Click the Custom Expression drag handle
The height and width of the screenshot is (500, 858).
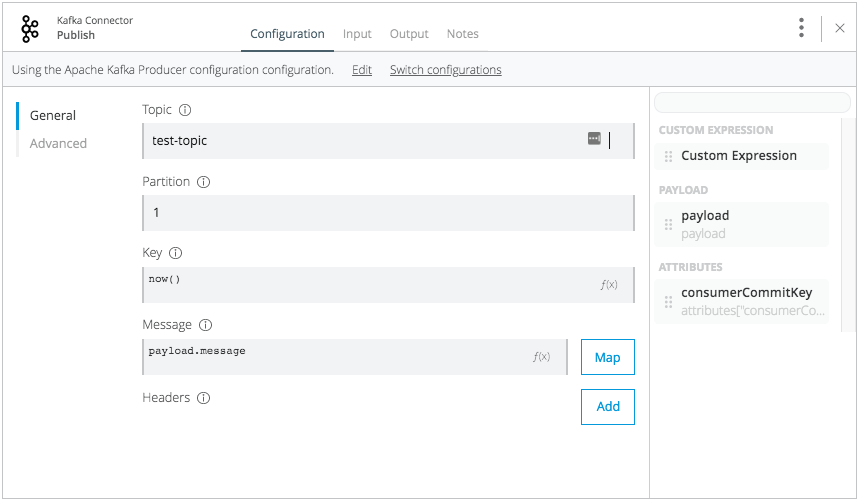tap(668, 156)
